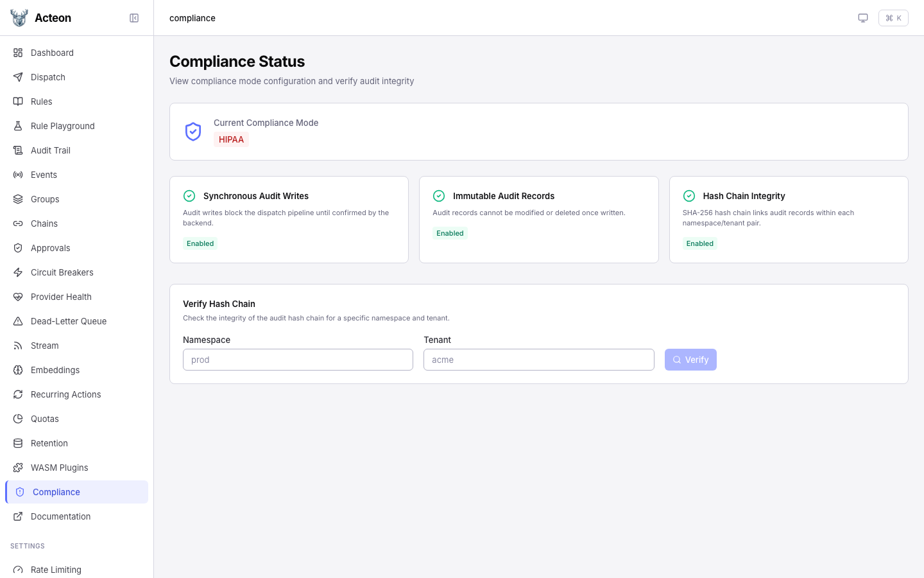Click the Namespace input field
924x578 pixels.
[x=298, y=360]
